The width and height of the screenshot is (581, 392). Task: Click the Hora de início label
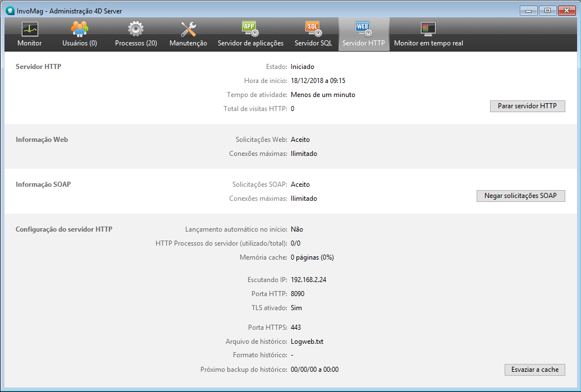pyautogui.click(x=266, y=81)
